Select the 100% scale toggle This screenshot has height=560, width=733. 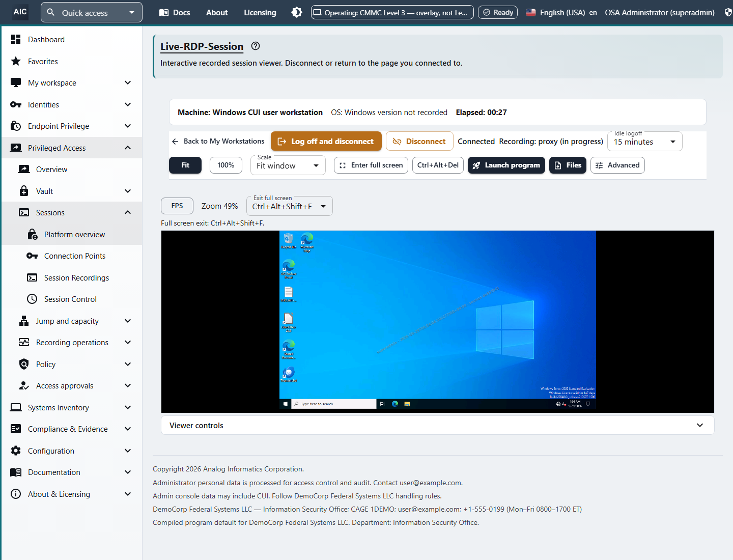coord(226,165)
